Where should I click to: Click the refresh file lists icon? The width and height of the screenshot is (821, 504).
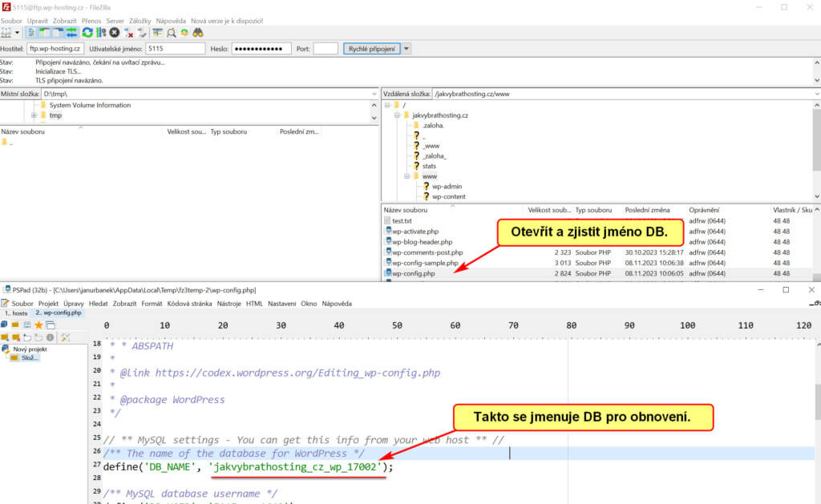coord(87,33)
